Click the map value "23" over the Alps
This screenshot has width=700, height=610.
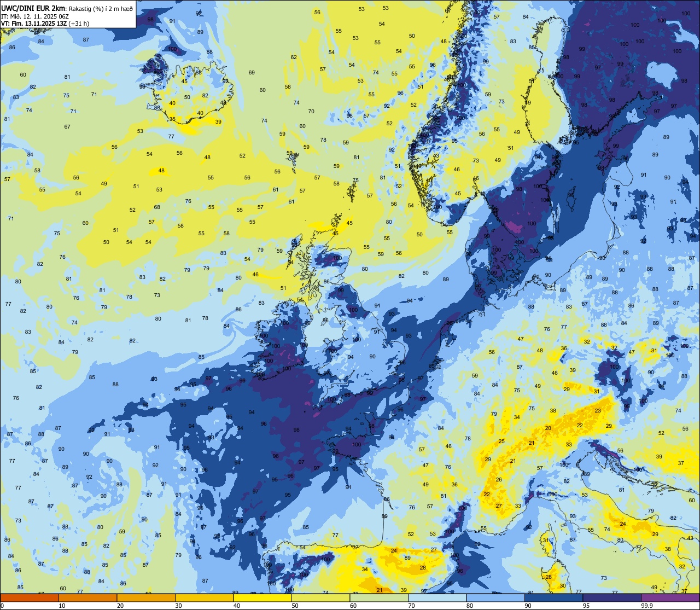coord(598,411)
